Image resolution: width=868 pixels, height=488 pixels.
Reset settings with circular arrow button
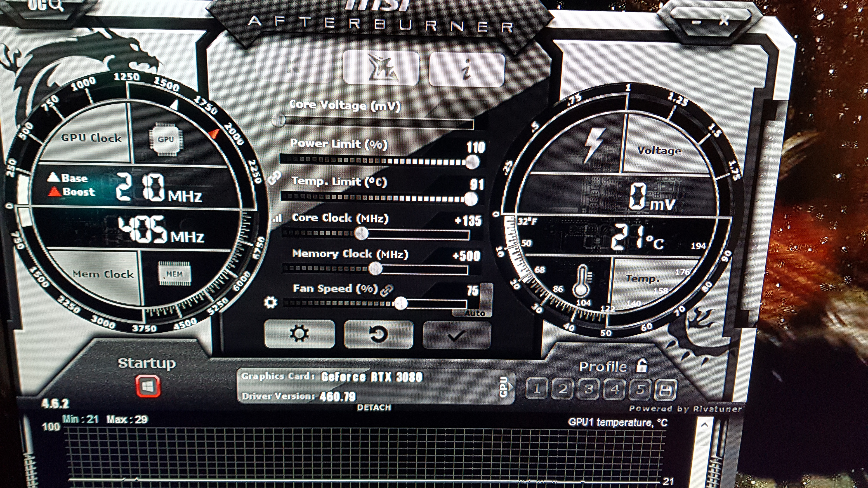[x=378, y=334]
